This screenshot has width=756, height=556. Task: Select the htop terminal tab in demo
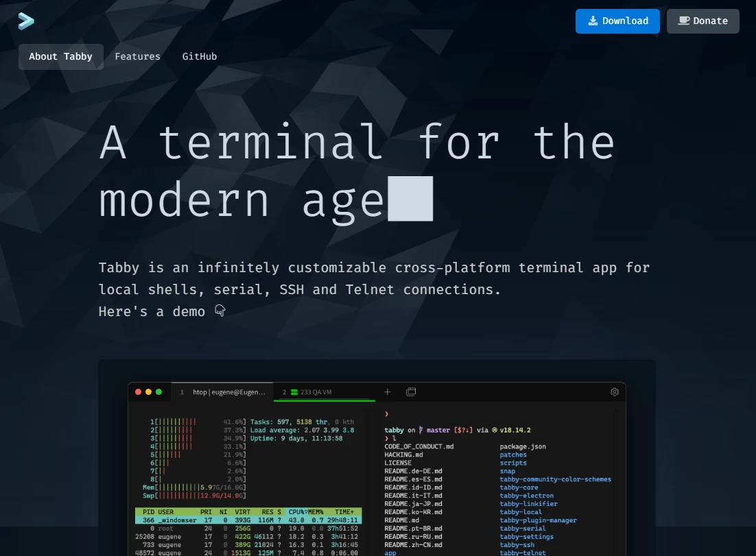[223, 392]
